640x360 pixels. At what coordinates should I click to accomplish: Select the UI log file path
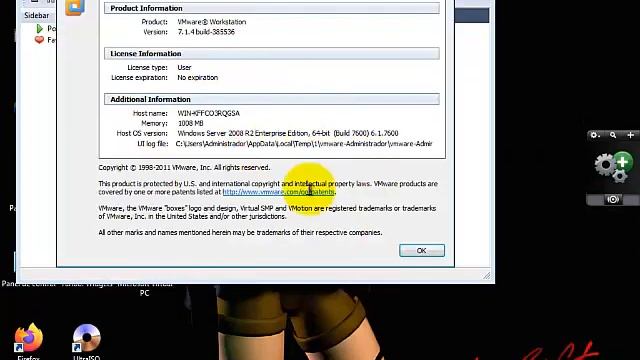(304, 144)
